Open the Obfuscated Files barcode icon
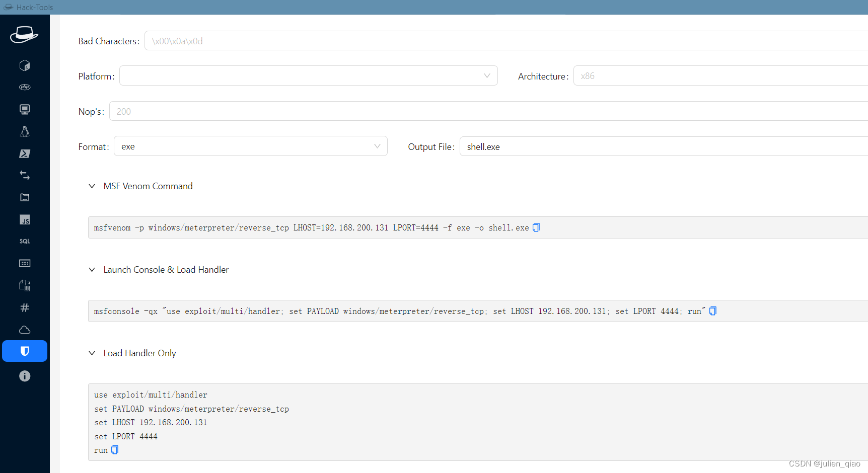868x473 pixels. pyautogui.click(x=25, y=285)
